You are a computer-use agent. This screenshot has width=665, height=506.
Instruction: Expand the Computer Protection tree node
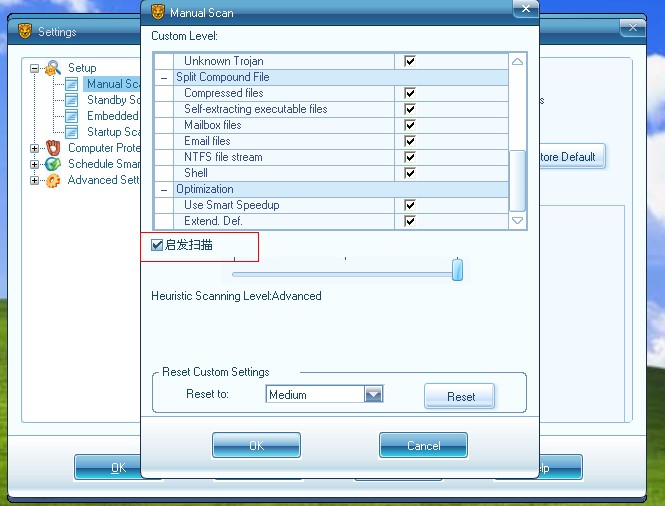(x=34, y=148)
